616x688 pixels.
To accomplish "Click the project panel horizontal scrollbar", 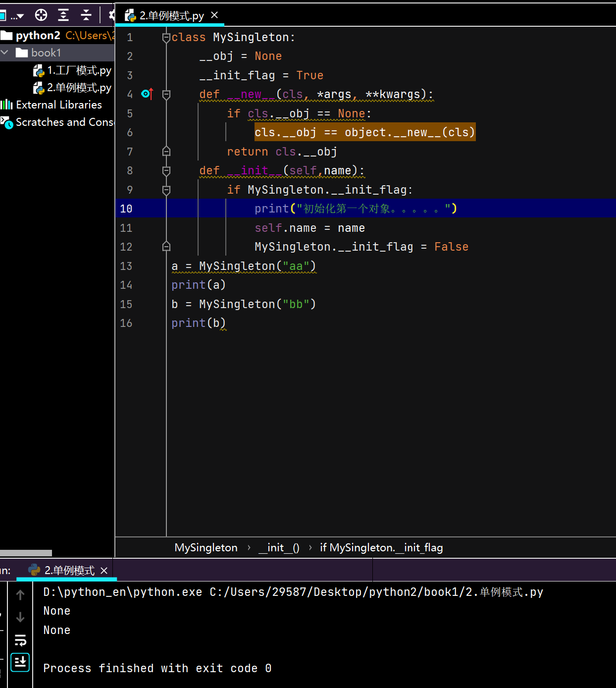I will coord(26,553).
